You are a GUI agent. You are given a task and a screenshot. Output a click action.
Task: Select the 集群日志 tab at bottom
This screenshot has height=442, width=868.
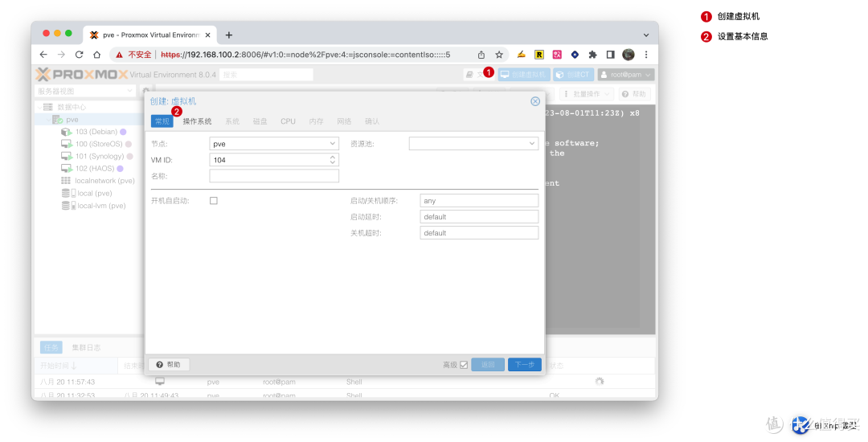click(86, 347)
